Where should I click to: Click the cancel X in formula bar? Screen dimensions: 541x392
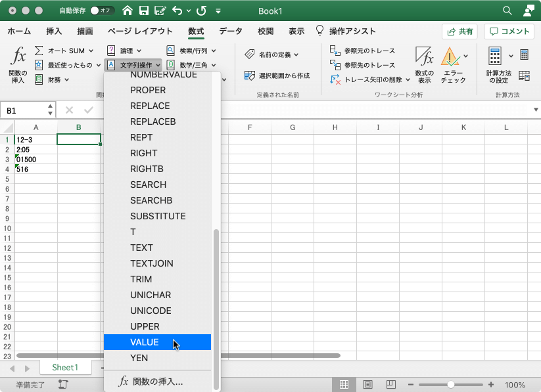coord(69,110)
